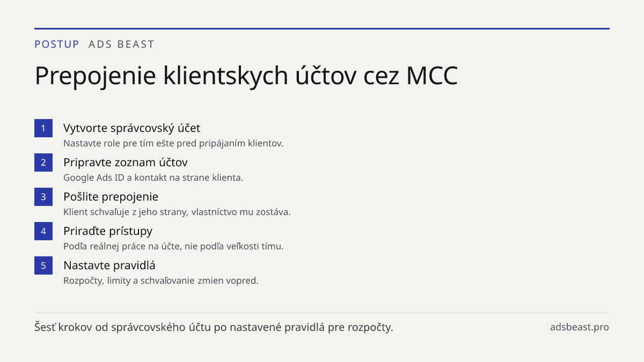Open the adsbeast.pro link
The width and height of the screenshot is (644, 362).
point(580,327)
